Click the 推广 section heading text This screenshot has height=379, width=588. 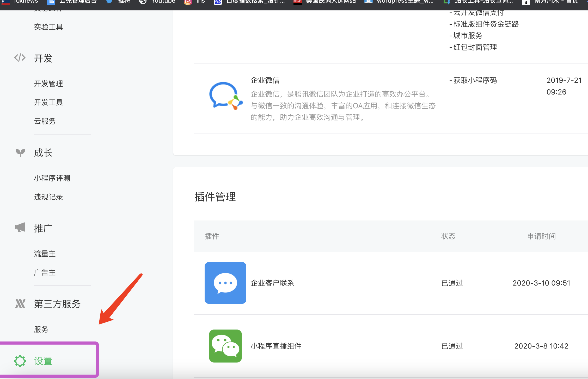43,228
